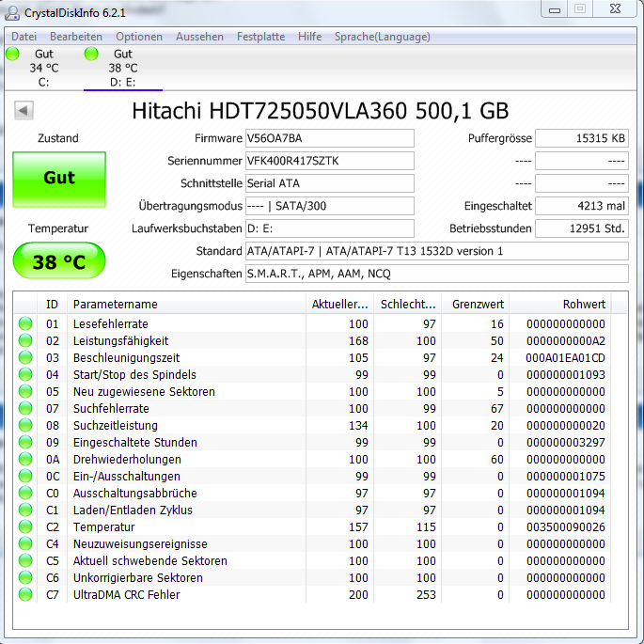Click status indicator of Drehwiederholungen row
Viewport: 644px width, 644px height.
(x=25, y=459)
